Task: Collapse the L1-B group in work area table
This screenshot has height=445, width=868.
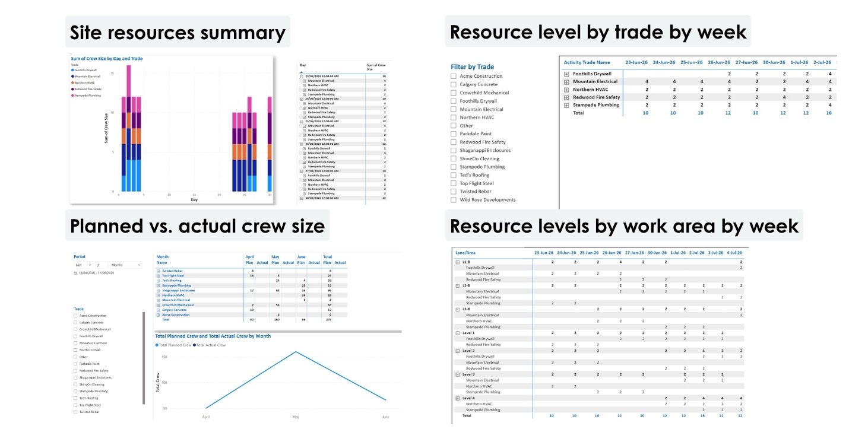Action: pos(458,262)
